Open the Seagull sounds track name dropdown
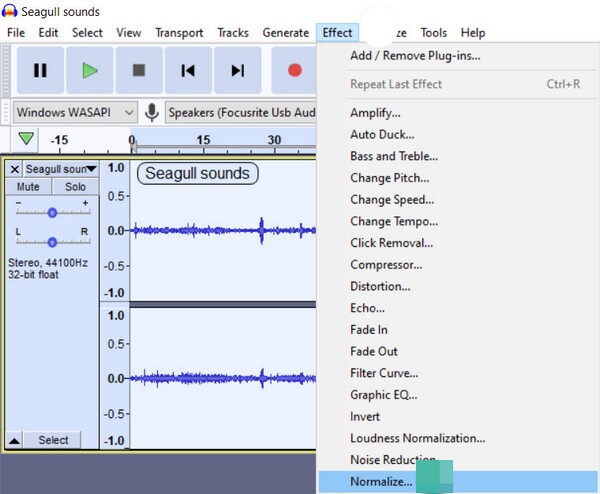600x494 pixels. [x=61, y=169]
